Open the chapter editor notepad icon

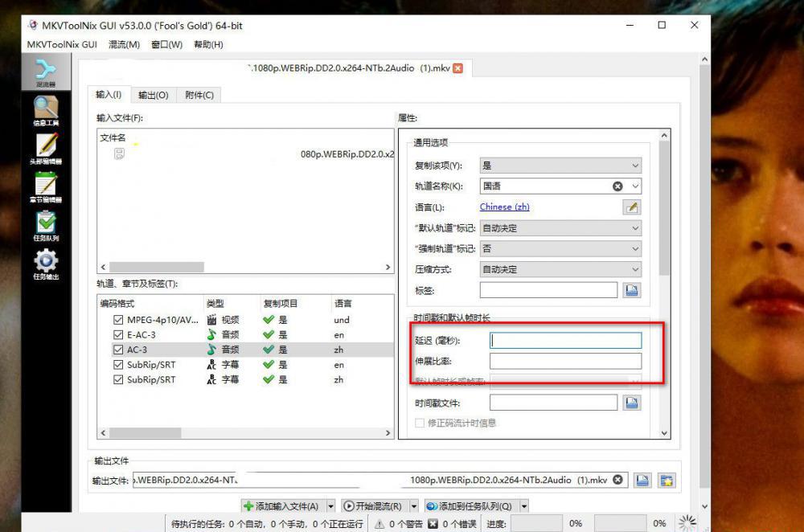(x=46, y=187)
